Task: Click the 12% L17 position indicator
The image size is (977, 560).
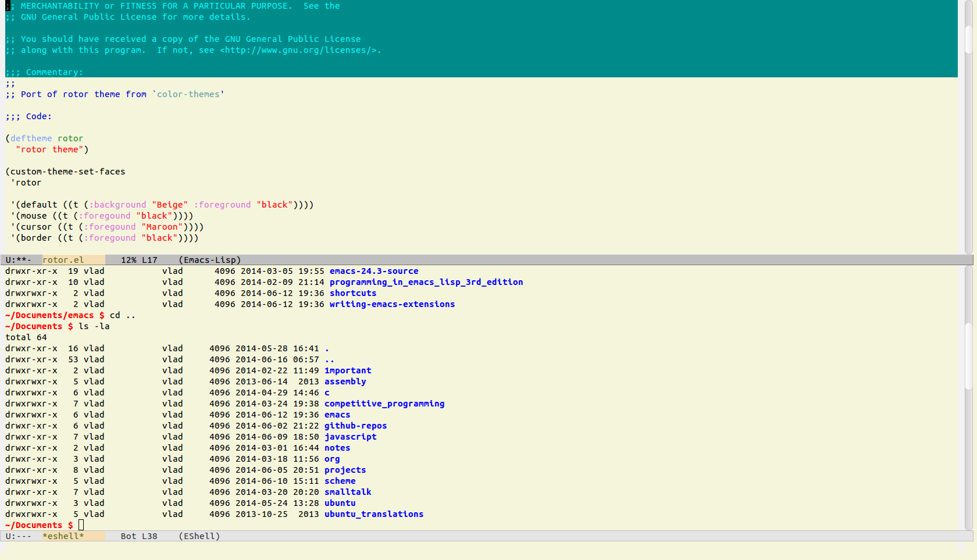Action: [139, 260]
